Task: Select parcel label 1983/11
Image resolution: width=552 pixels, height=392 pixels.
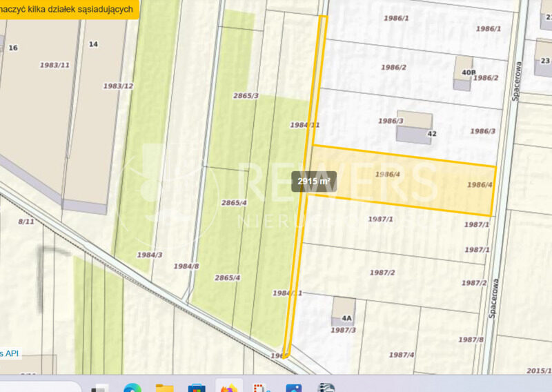Action: 55,65
